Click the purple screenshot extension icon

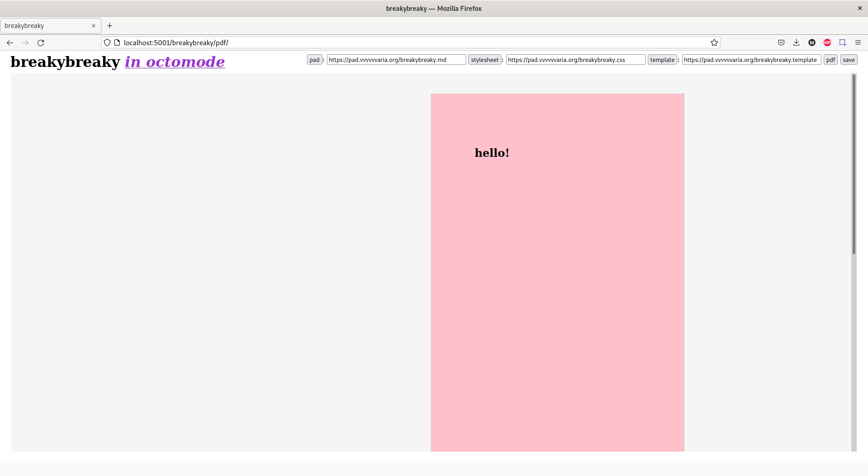[843, 42]
